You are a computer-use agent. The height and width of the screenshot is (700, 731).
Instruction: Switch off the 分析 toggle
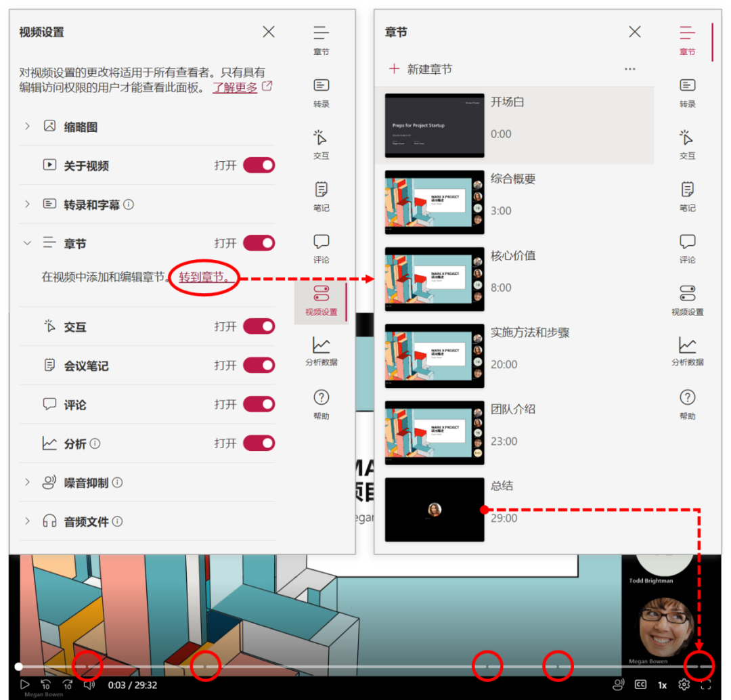click(258, 443)
